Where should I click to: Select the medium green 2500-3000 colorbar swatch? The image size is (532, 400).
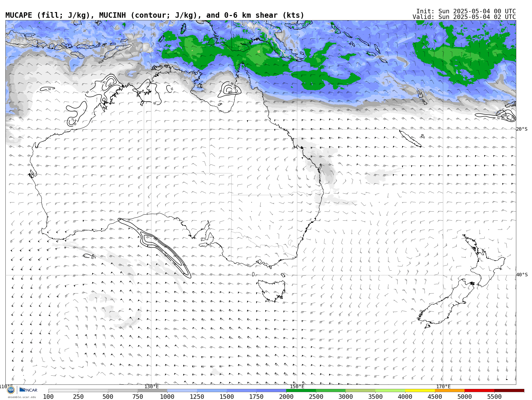tap(331, 391)
